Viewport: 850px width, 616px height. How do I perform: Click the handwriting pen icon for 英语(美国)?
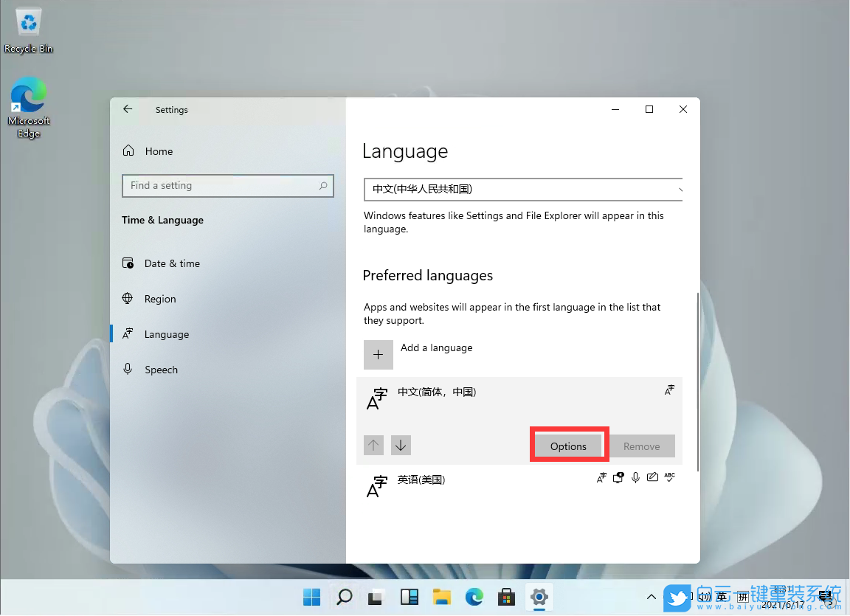click(652, 477)
